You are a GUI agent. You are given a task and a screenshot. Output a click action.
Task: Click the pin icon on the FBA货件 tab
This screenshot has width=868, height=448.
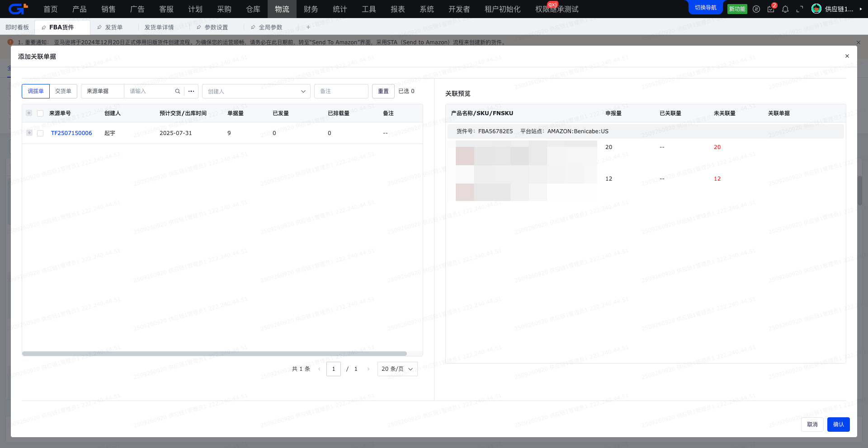[44, 28]
